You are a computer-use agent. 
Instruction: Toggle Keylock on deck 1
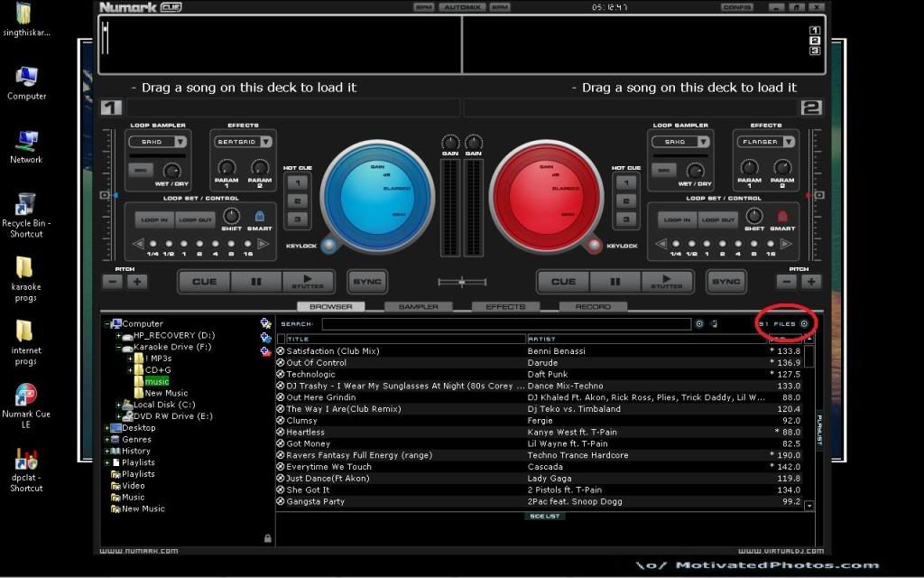pyautogui.click(x=329, y=245)
